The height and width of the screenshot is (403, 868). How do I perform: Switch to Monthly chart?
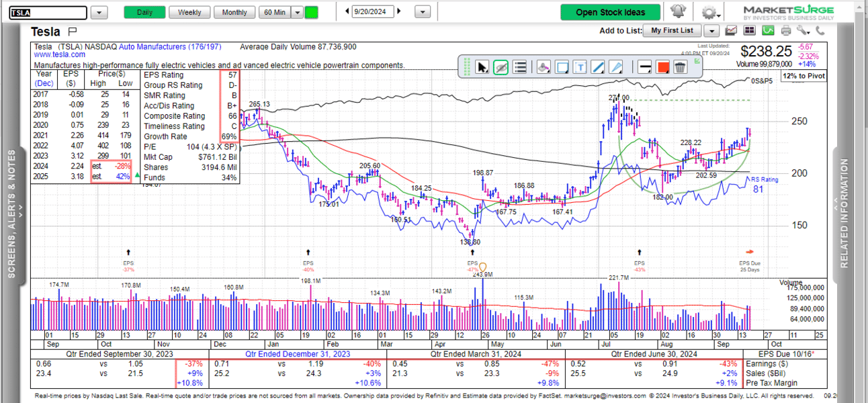pos(234,12)
